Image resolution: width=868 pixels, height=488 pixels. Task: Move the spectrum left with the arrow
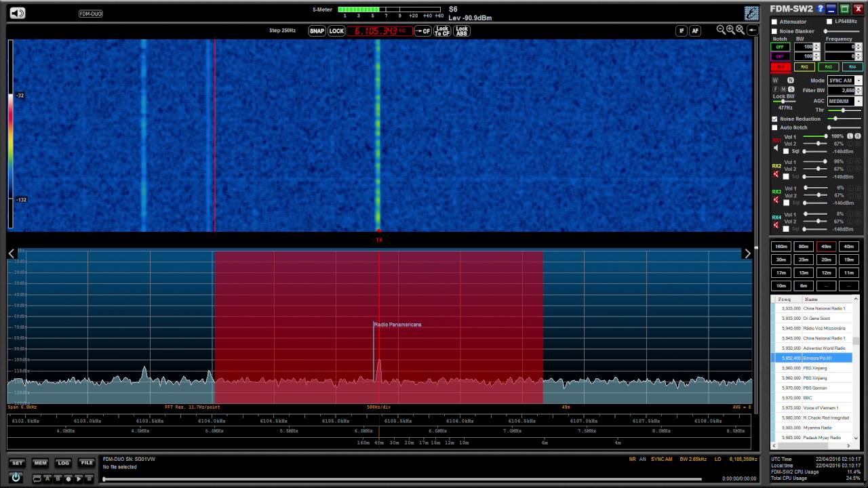point(12,253)
